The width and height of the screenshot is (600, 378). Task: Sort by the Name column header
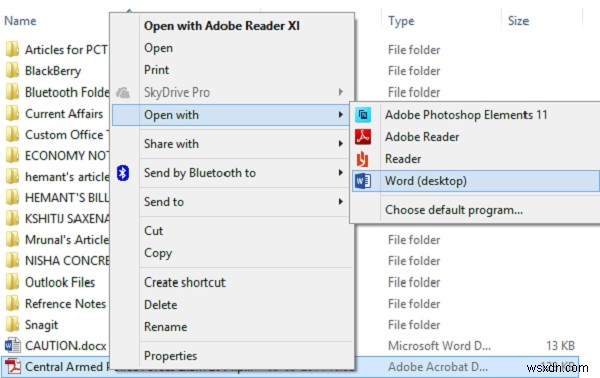[20, 21]
